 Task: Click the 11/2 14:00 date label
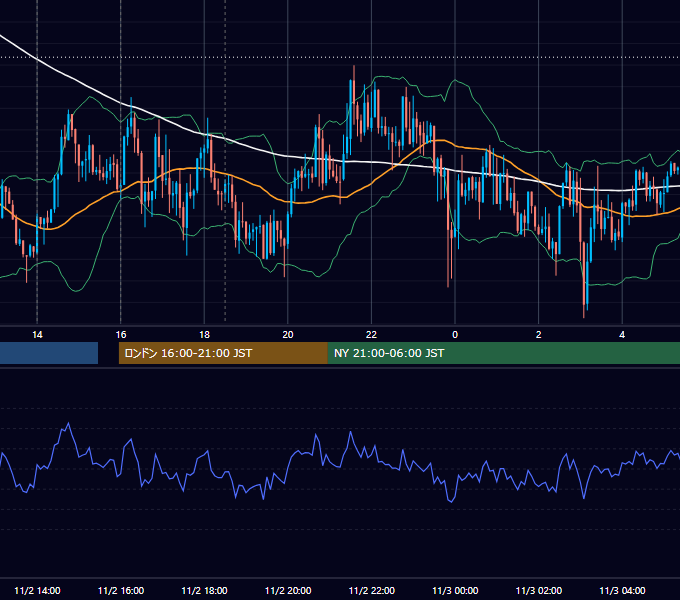point(37,590)
